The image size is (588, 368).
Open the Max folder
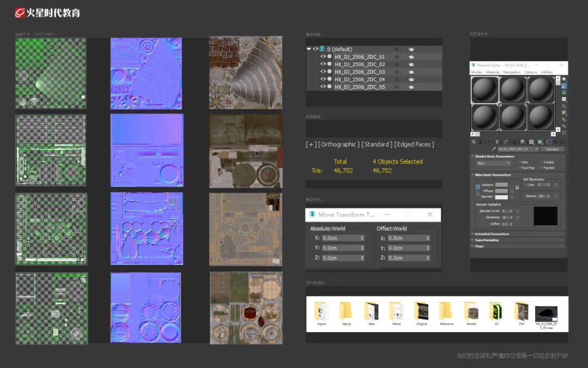coord(372,313)
